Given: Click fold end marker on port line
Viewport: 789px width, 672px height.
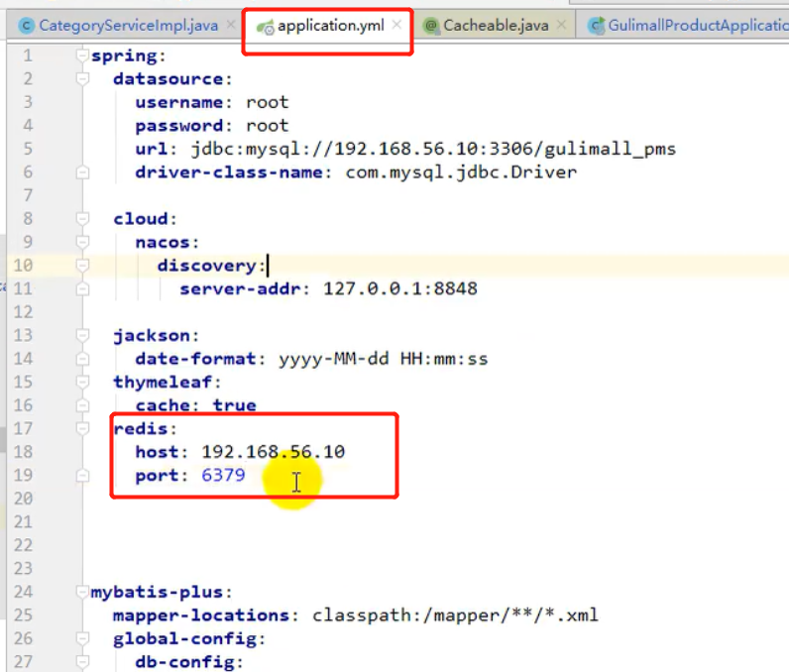Looking at the screenshot, I should point(82,475).
